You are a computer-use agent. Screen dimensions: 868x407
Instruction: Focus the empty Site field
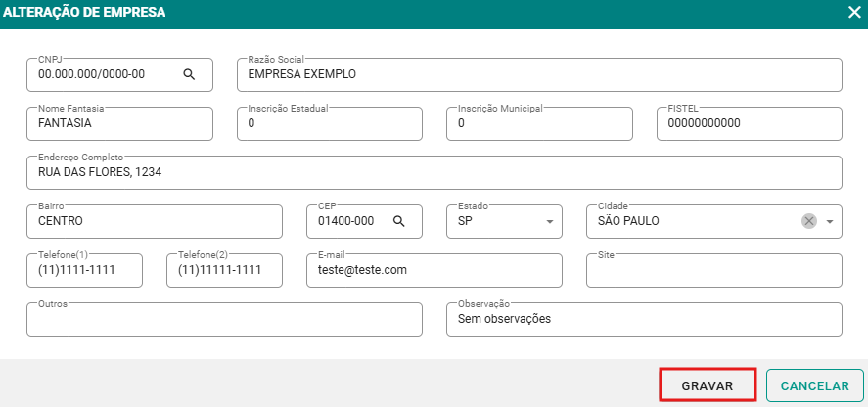pyautogui.click(x=713, y=270)
